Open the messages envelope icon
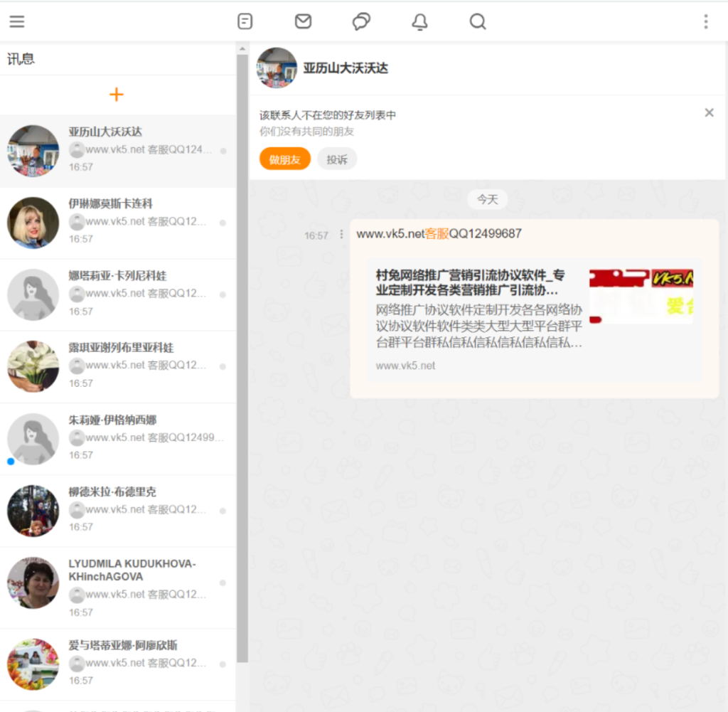 pos(303,21)
